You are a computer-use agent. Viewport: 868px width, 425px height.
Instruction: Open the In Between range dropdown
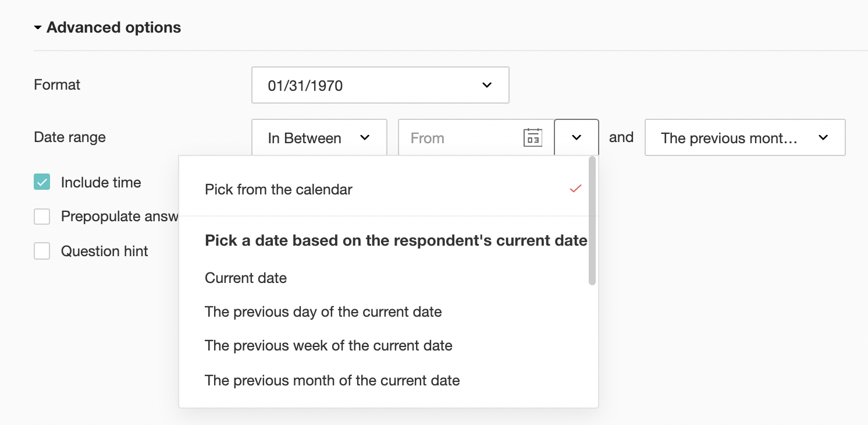click(x=319, y=138)
